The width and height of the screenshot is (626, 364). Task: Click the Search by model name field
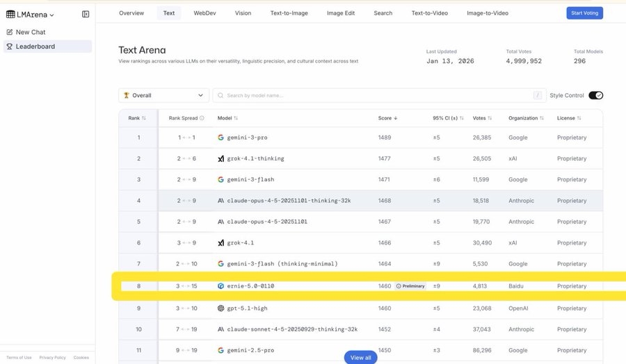coord(376,95)
